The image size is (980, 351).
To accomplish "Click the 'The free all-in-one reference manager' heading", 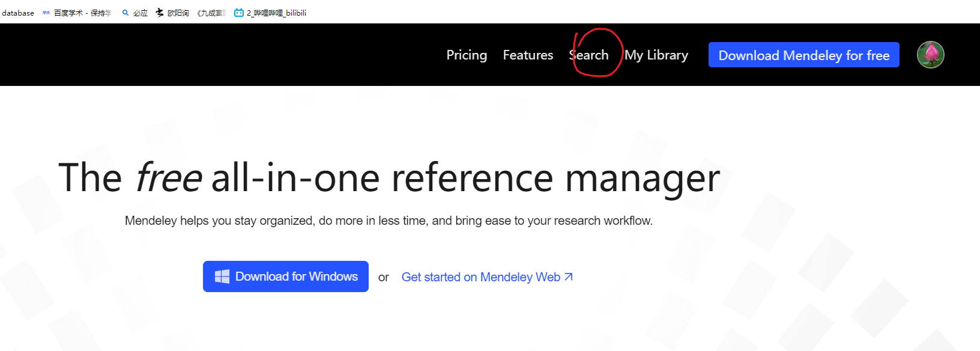I will [389, 178].
